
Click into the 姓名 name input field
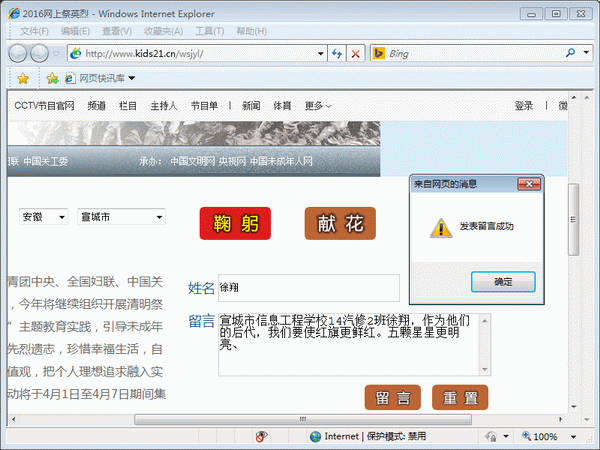[308, 288]
